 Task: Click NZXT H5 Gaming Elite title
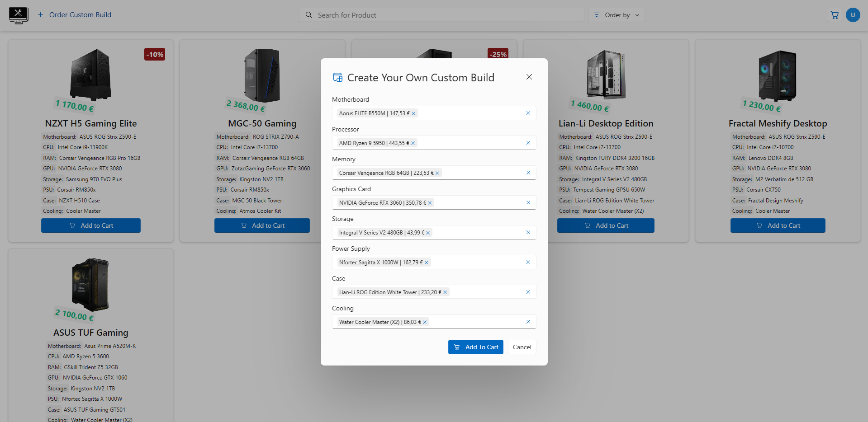91,123
